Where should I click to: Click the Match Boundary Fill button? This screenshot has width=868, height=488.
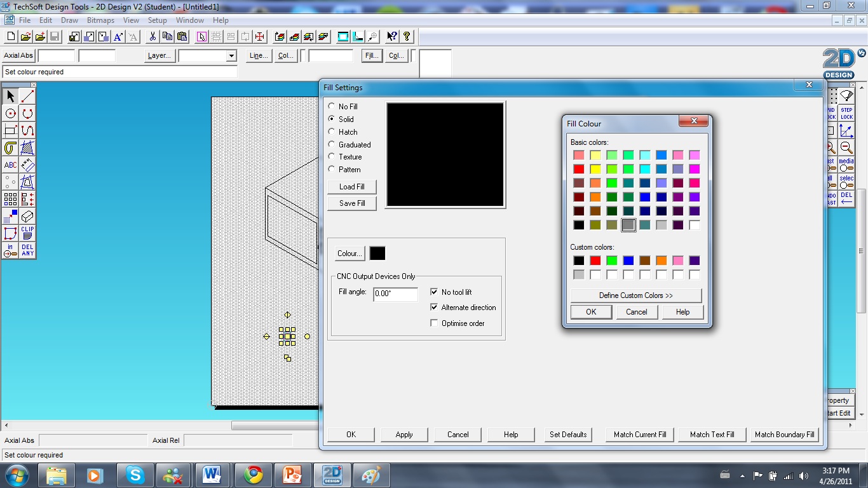[x=785, y=434]
